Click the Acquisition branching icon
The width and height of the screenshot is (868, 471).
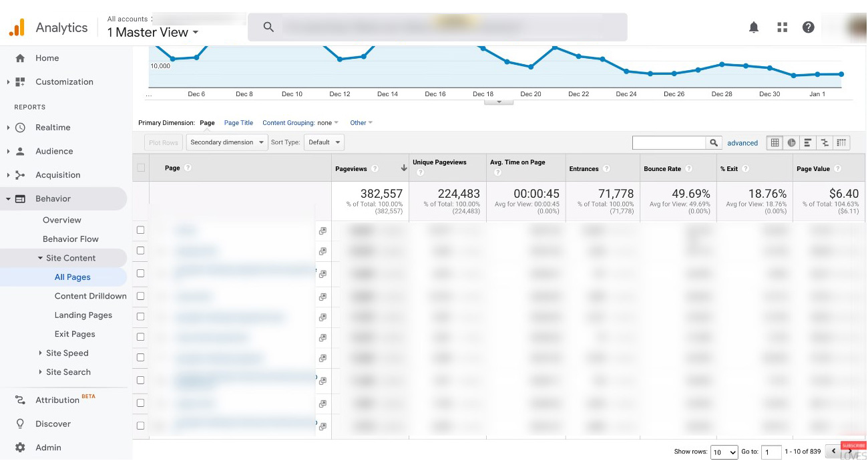pyautogui.click(x=20, y=175)
